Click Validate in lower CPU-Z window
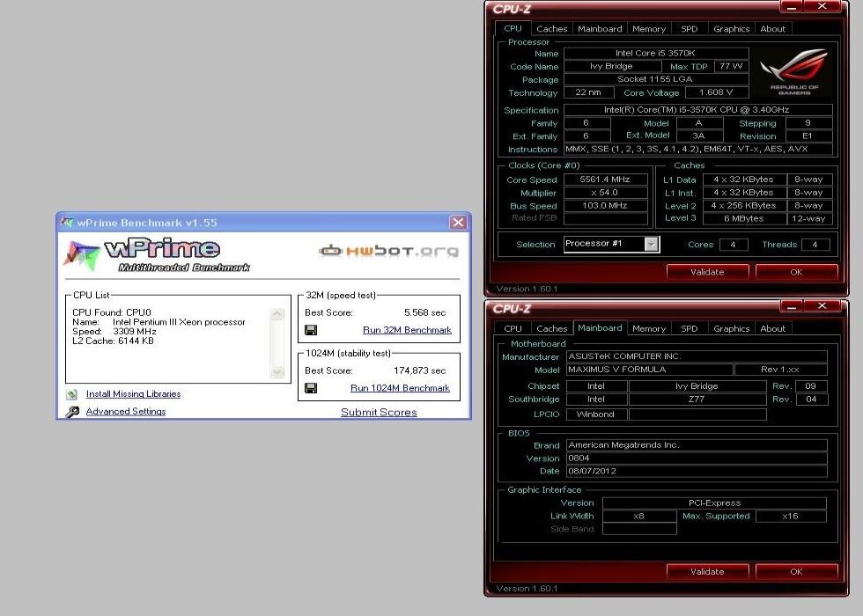Viewport: 863px width, 616px height. pyautogui.click(x=707, y=571)
